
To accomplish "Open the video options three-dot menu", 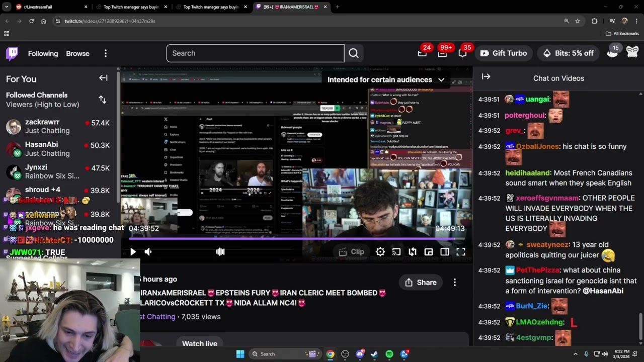I will 455,283.
